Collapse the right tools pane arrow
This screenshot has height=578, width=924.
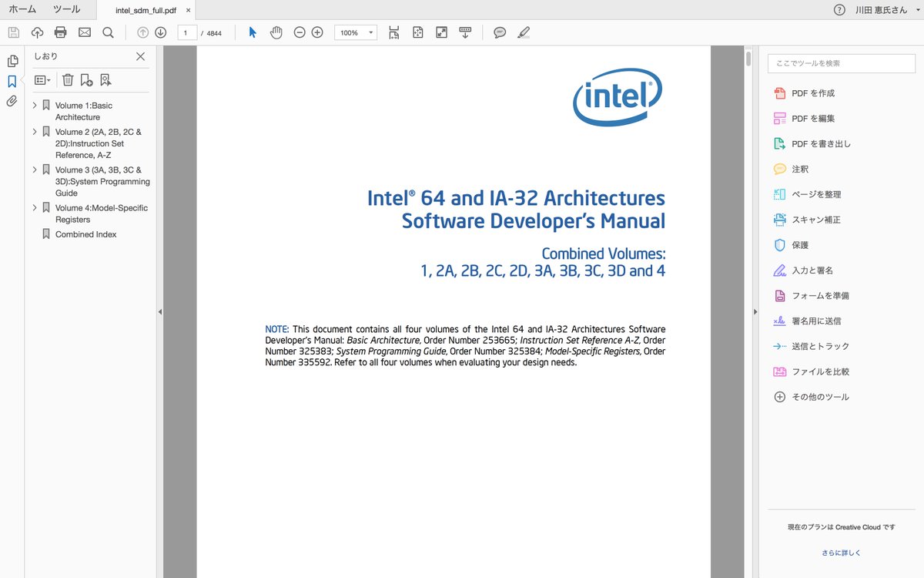755,311
